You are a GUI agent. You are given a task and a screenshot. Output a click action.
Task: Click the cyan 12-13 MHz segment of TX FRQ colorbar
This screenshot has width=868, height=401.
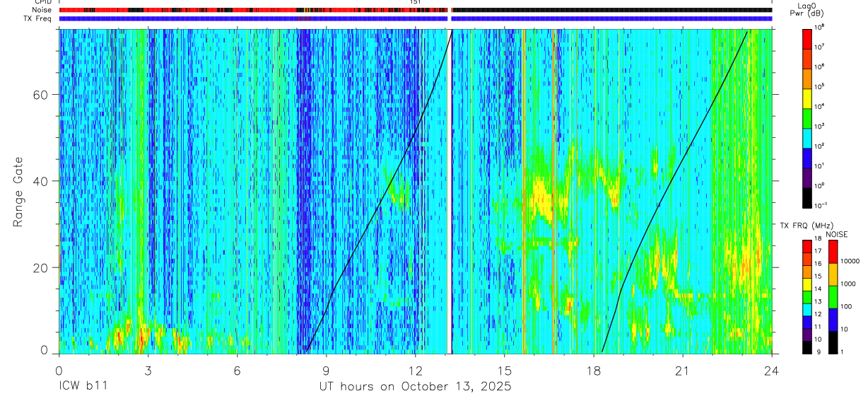point(807,310)
